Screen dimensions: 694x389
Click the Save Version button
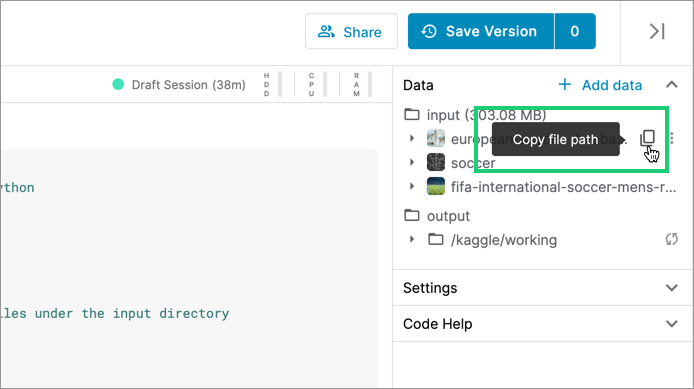(x=481, y=31)
